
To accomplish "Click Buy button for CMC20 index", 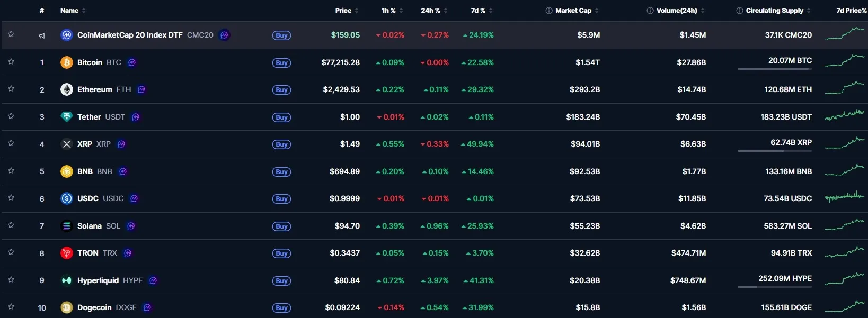I will (x=281, y=35).
